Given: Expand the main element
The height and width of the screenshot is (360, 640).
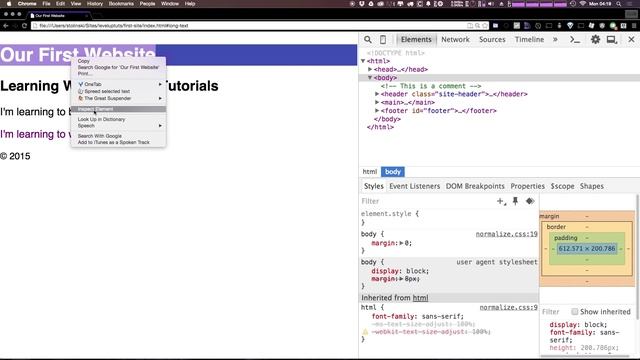Looking at the screenshot, I should click(377, 102).
